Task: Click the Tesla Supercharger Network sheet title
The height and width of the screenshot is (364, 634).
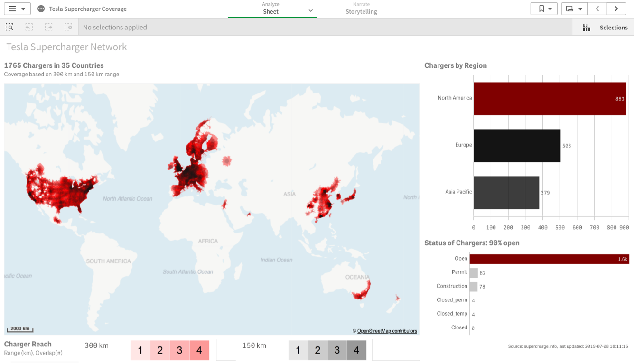Action: pos(66,47)
